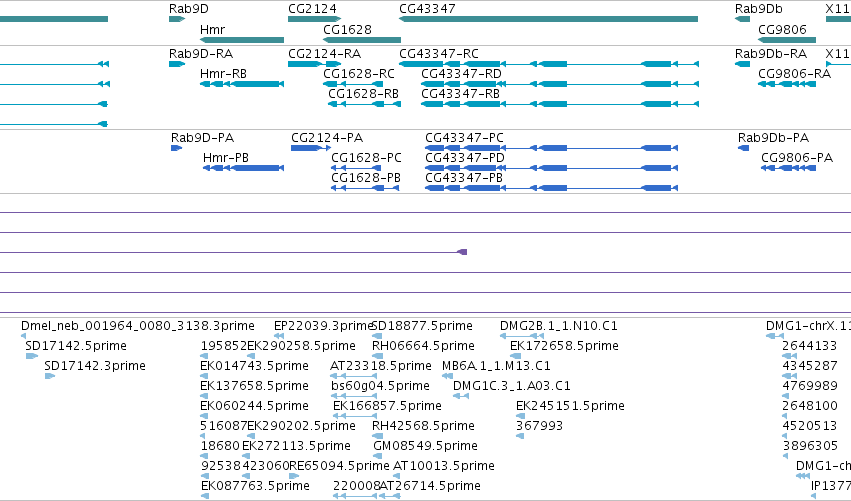Select the CG2124-PA protein label
The height and width of the screenshot is (501, 851).
[327, 138]
